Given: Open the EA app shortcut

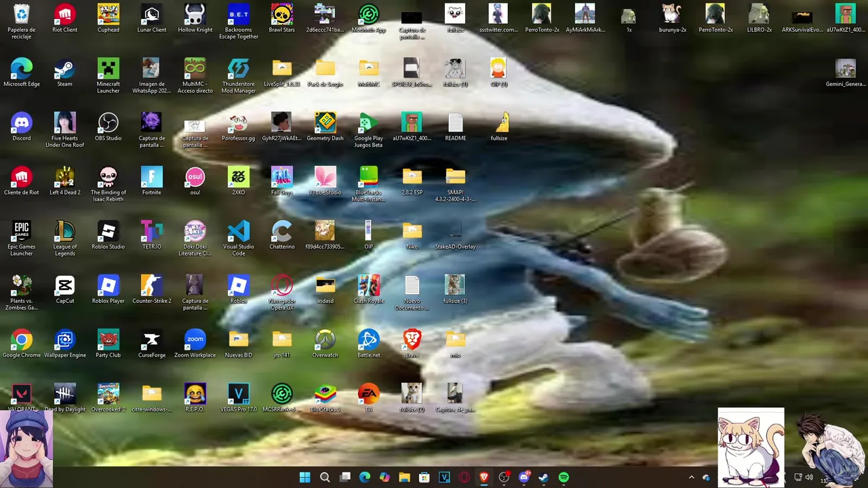Looking at the screenshot, I should pos(369,398).
